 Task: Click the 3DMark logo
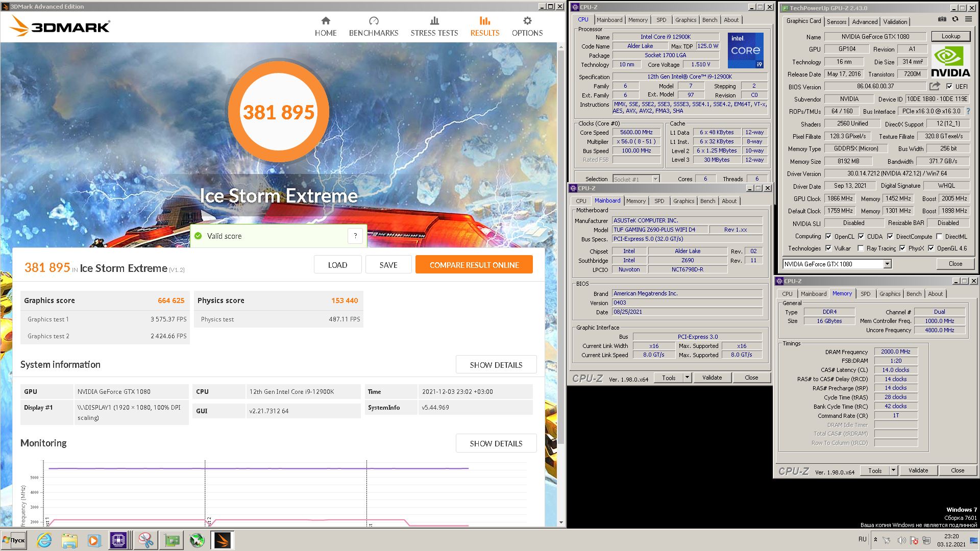click(60, 26)
